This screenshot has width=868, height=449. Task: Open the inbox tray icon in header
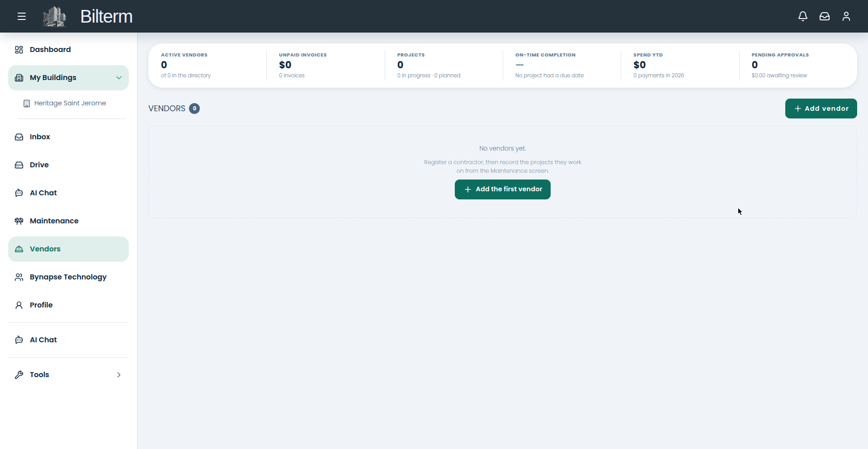pos(825,16)
